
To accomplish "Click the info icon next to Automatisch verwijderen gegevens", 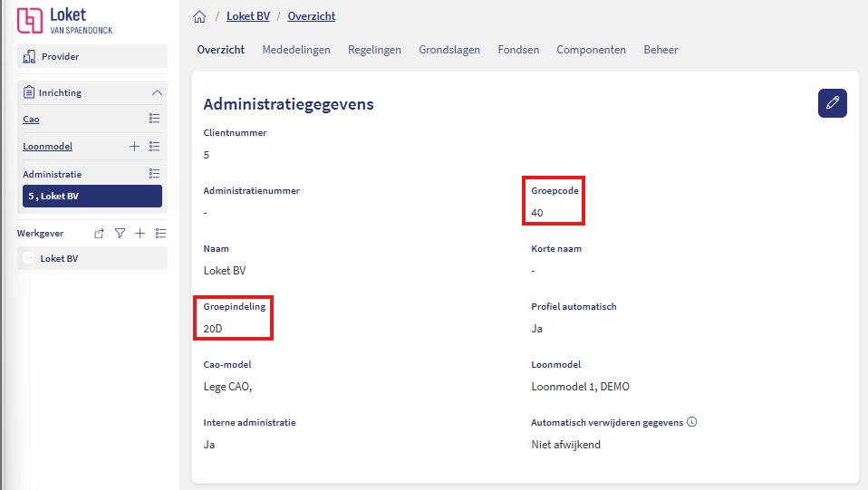I will [x=692, y=422].
